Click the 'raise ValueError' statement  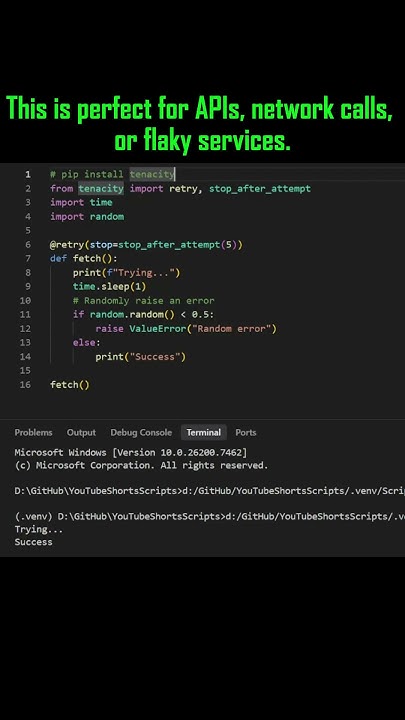click(x=186, y=329)
